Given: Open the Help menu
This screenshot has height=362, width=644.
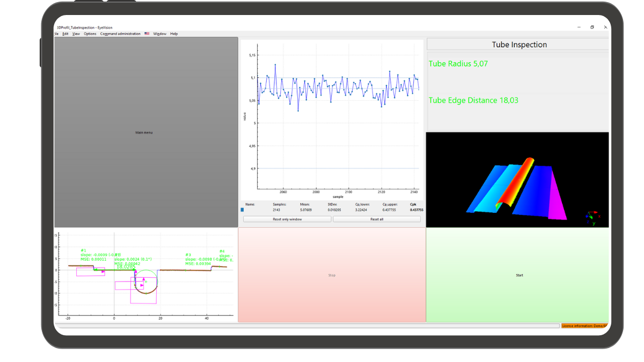Looking at the screenshot, I should pyautogui.click(x=174, y=34).
